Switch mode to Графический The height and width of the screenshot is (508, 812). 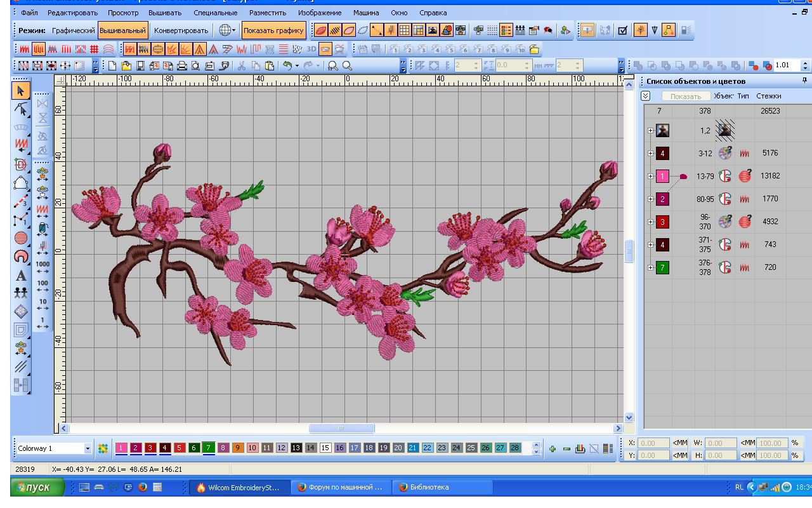(x=73, y=30)
